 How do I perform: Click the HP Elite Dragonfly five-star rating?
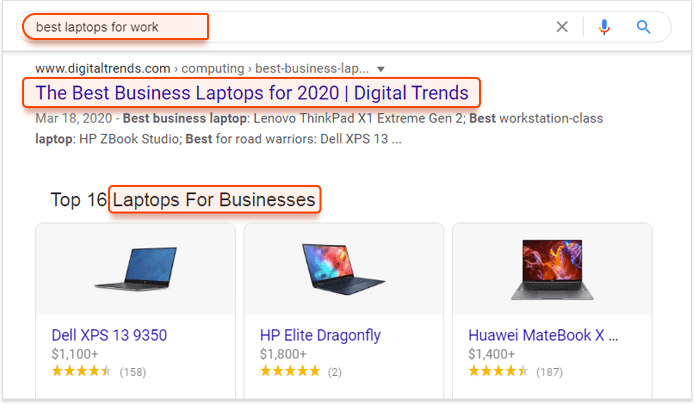(x=290, y=371)
